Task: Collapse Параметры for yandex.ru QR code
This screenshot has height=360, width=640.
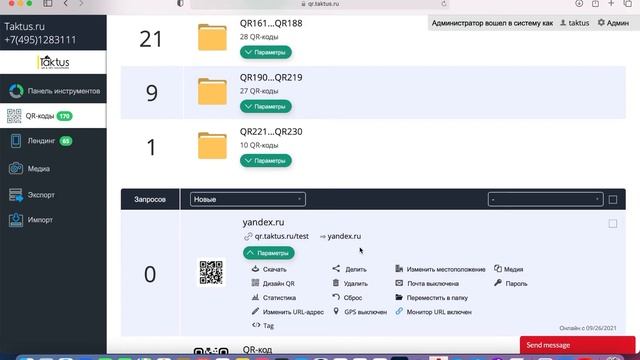Action: (x=269, y=253)
